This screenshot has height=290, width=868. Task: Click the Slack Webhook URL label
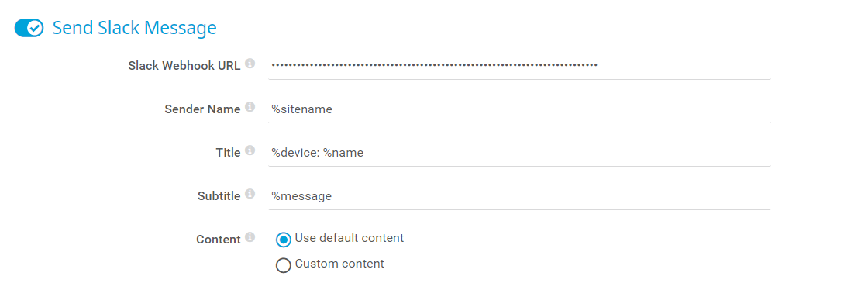coord(184,66)
